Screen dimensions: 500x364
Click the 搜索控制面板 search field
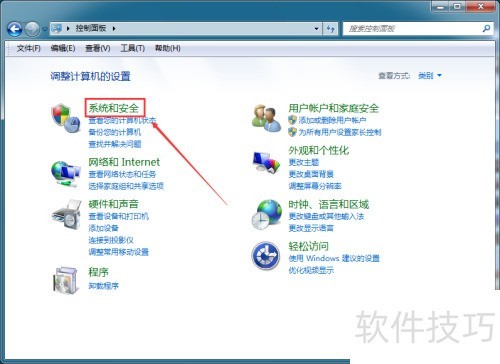point(412,29)
